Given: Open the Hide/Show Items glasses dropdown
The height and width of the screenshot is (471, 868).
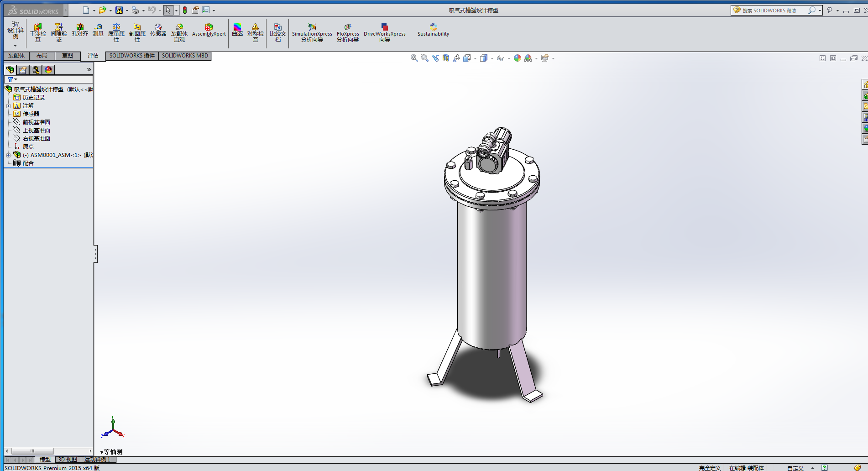Looking at the screenshot, I should (501, 58).
